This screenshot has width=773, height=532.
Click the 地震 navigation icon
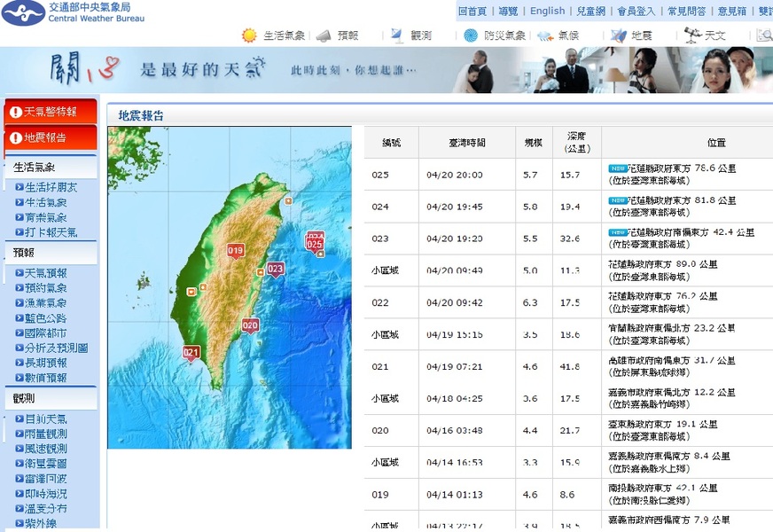(618, 35)
